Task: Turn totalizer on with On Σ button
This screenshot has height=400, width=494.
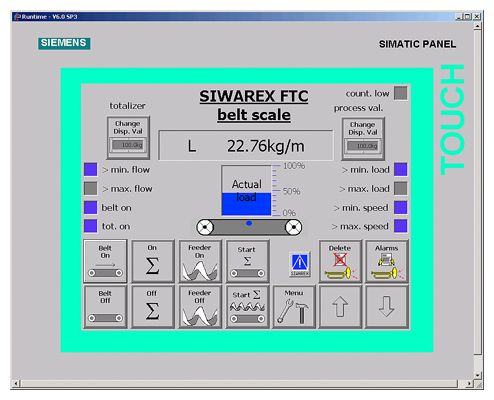Action: click(153, 261)
